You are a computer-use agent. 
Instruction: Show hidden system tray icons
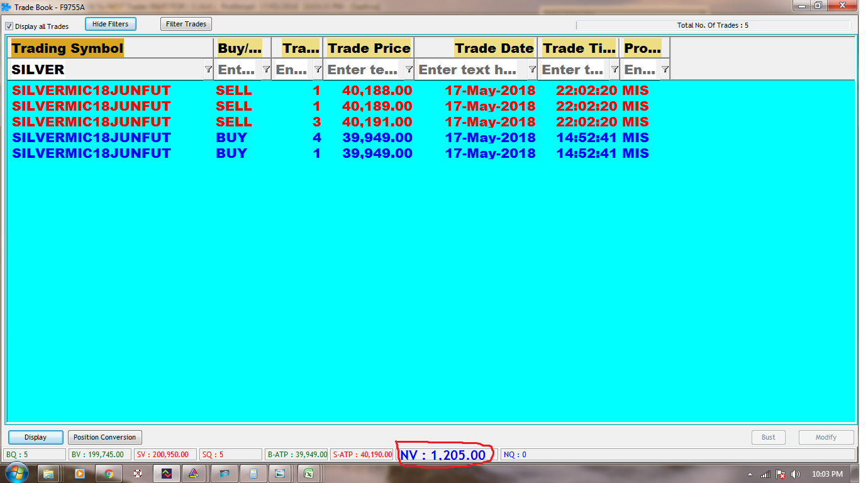coord(751,474)
